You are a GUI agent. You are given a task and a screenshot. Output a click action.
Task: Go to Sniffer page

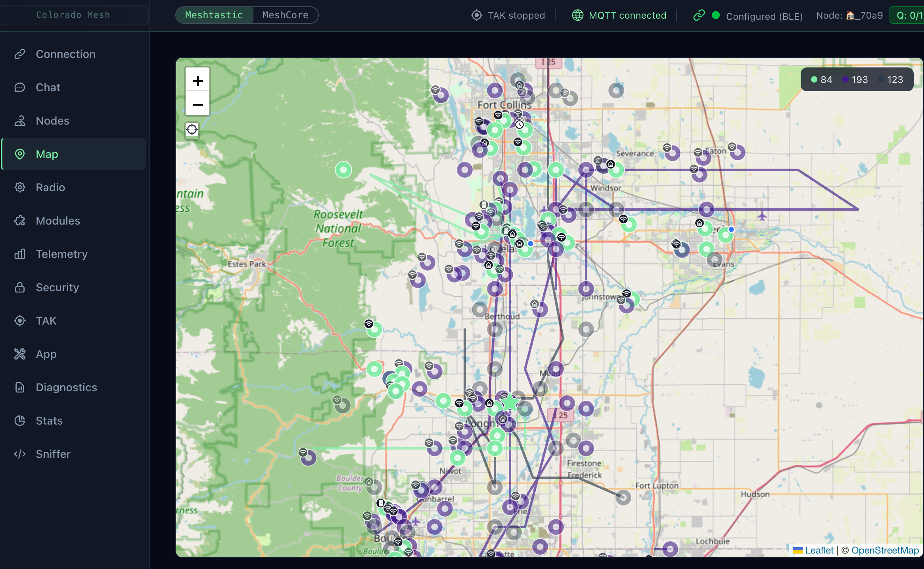tap(74, 454)
